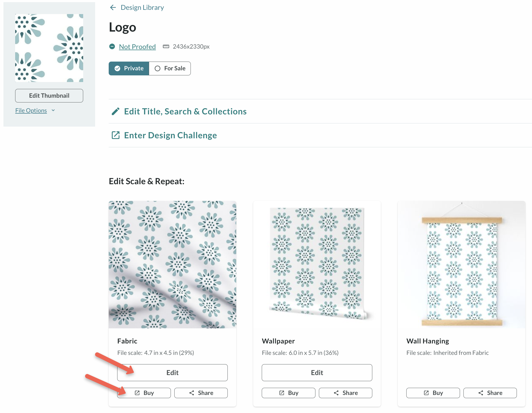Click the Edit Thumbnail button
The width and height of the screenshot is (532, 413).
49,95
